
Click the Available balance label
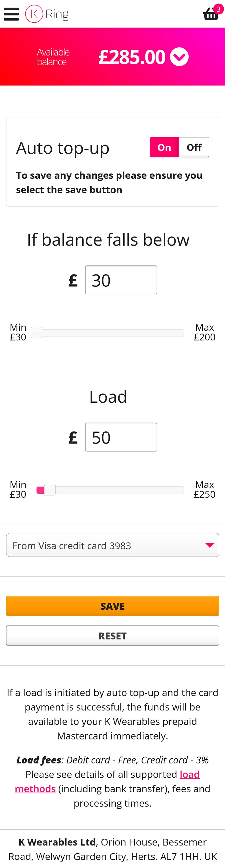53,57
